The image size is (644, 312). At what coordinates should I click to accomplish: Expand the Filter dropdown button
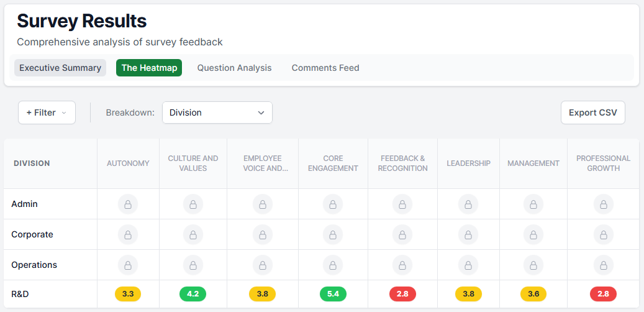[47, 112]
